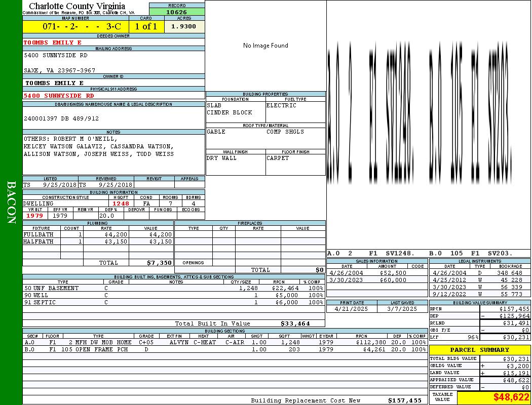Click the acres value 1.9300
The width and height of the screenshot is (532, 405).
pyautogui.click(x=184, y=26)
